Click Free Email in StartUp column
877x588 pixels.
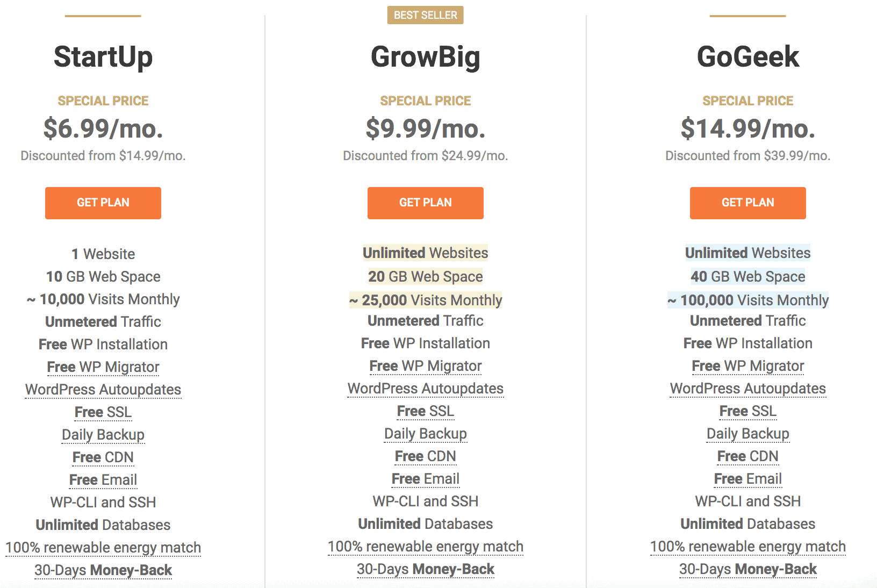click(x=103, y=480)
